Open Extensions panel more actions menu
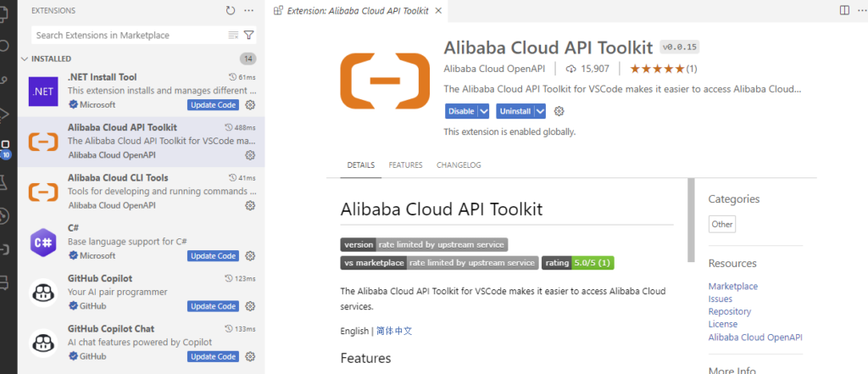 pos(248,10)
